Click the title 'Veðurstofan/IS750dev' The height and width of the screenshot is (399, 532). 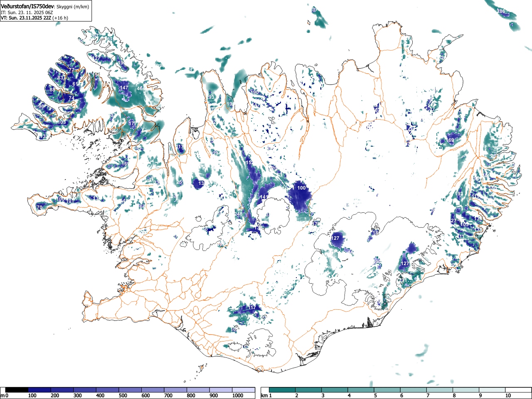pyautogui.click(x=27, y=6)
